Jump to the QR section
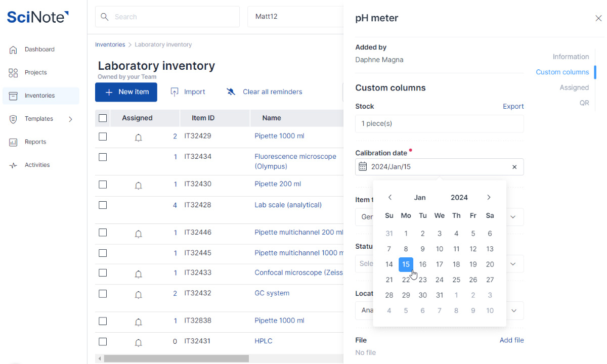The image size is (607, 364). pos(584,103)
